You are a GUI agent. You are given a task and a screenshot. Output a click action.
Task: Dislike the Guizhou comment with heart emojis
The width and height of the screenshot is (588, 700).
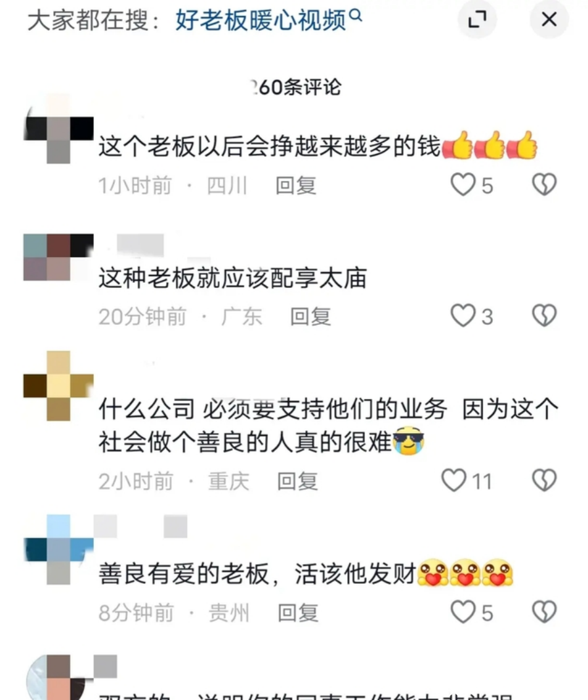pos(544,611)
